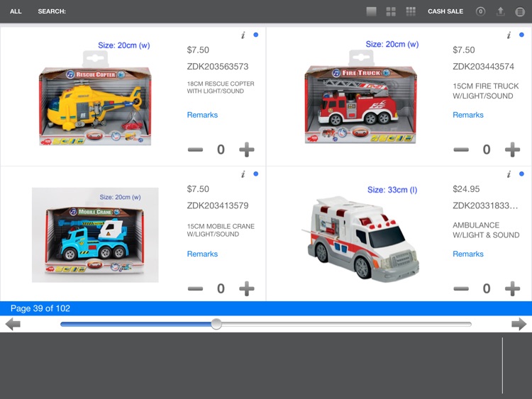Open Rescue Copter product image

coord(95,99)
